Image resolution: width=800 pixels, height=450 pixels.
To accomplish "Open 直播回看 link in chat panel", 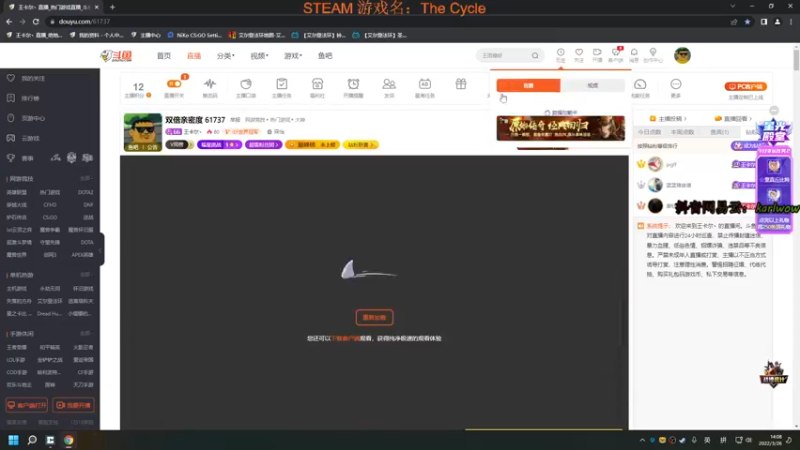I will click(x=733, y=118).
